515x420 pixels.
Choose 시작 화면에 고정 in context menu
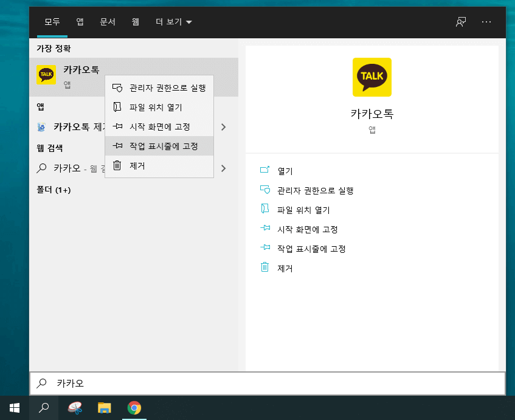click(159, 126)
